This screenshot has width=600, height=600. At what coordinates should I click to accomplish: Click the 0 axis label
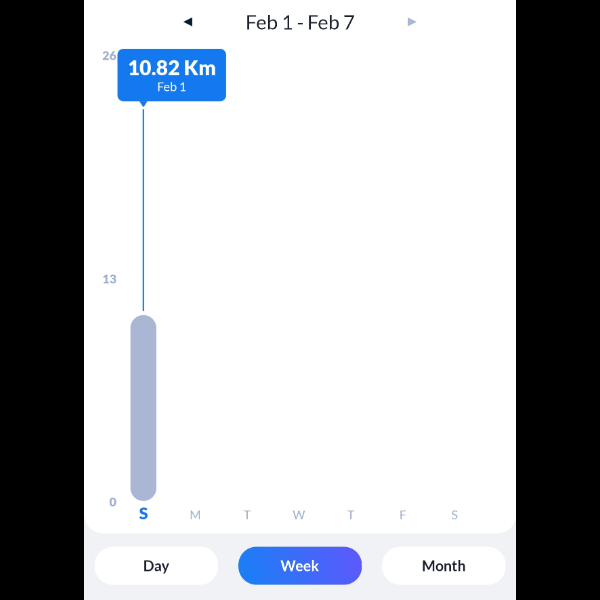(113, 502)
